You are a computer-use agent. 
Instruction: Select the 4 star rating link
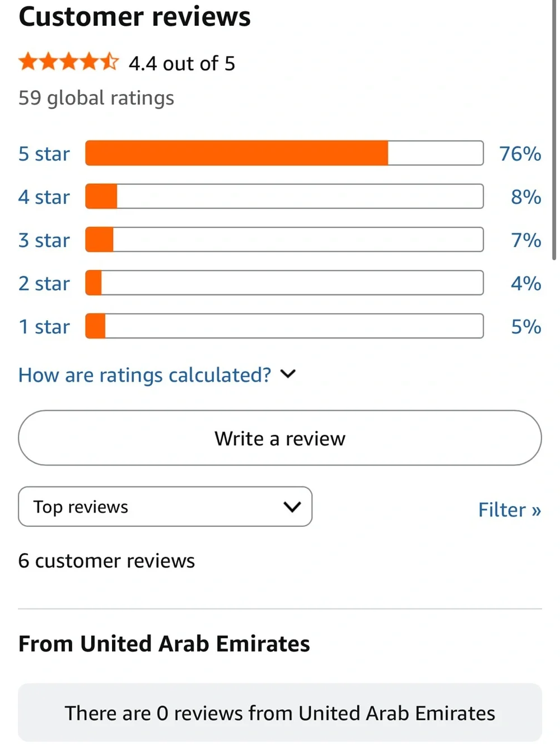[44, 197]
